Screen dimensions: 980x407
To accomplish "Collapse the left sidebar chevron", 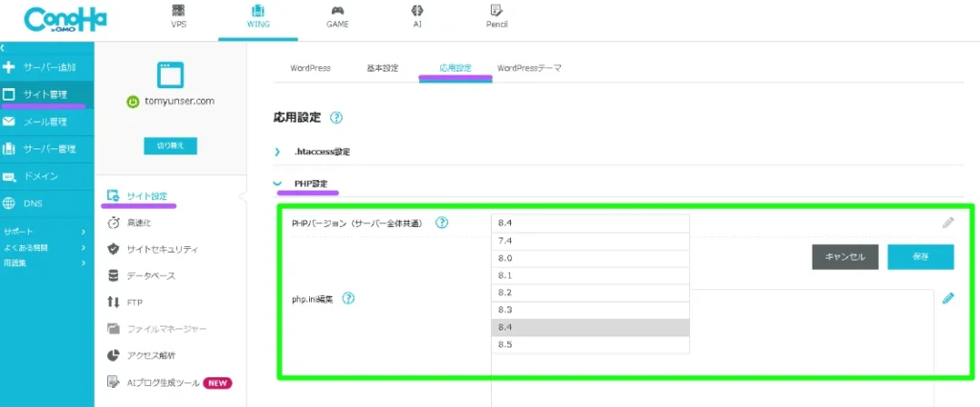I will [3, 48].
